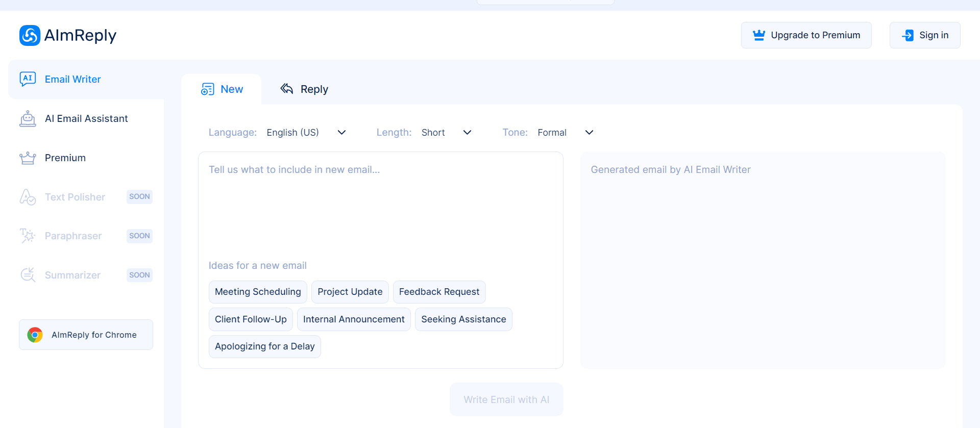Switch to the New tab
Screen dimensions: 980x428
point(222,89)
